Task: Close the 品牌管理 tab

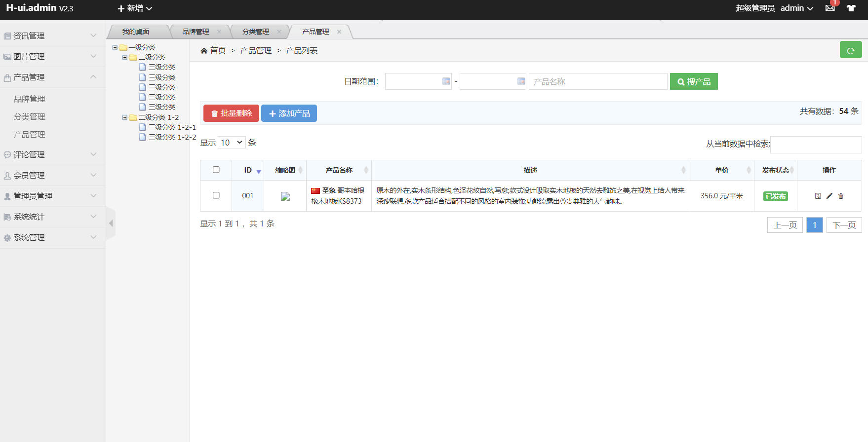Action: [x=219, y=32]
